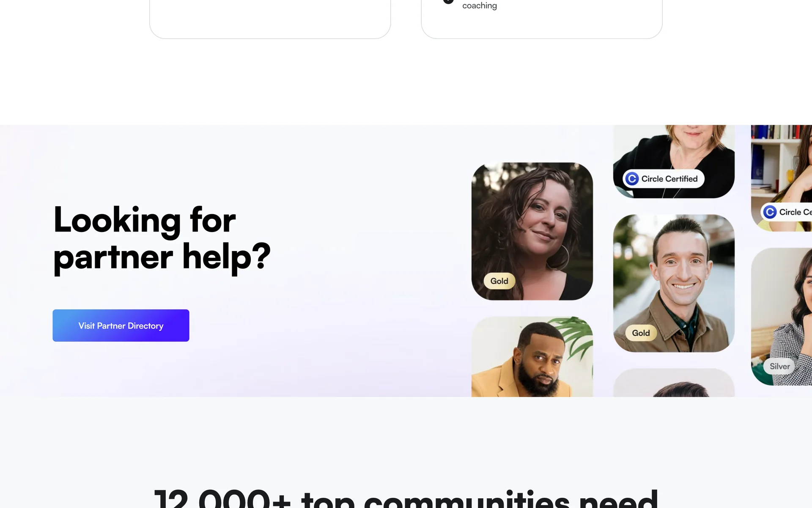The image size is (812, 508).
Task: Select the Gold badge on smiling man's photo
Action: point(641,333)
